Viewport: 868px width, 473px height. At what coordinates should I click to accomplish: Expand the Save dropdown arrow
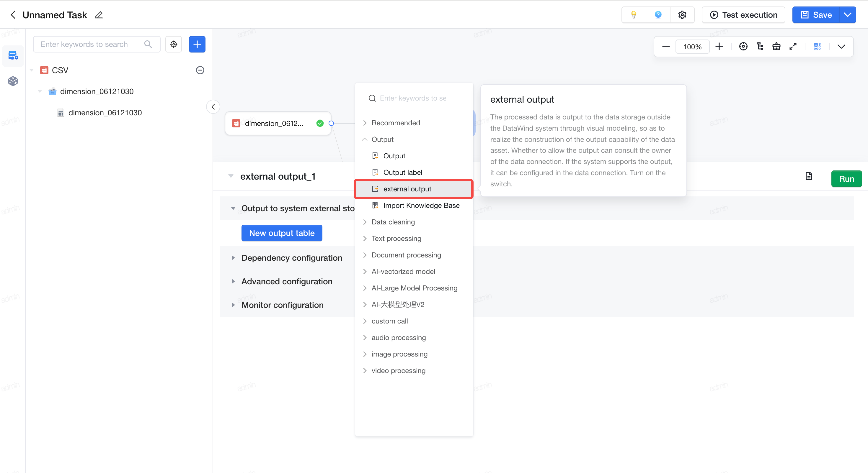pos(847,15)
